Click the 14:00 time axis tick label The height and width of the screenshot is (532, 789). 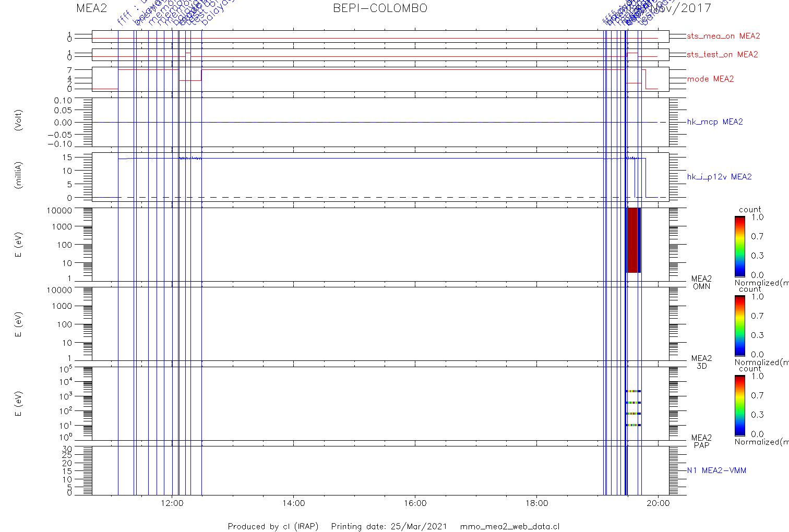pos(293,503)
